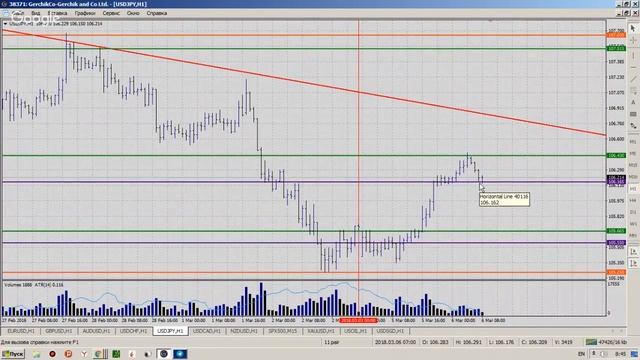
Task: Click the Volumes ATR(14) indicator label
Action: [x=34, y=284]
